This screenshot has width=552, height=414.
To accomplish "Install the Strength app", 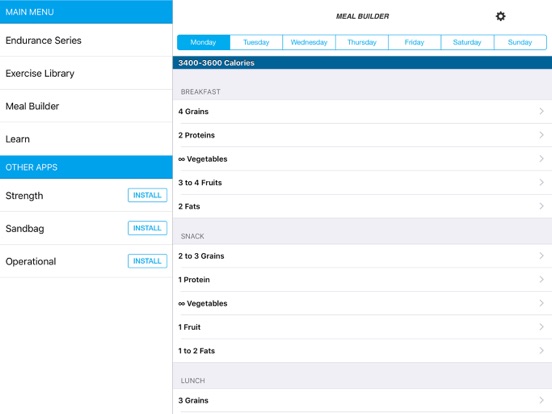I will coord(147,195).
